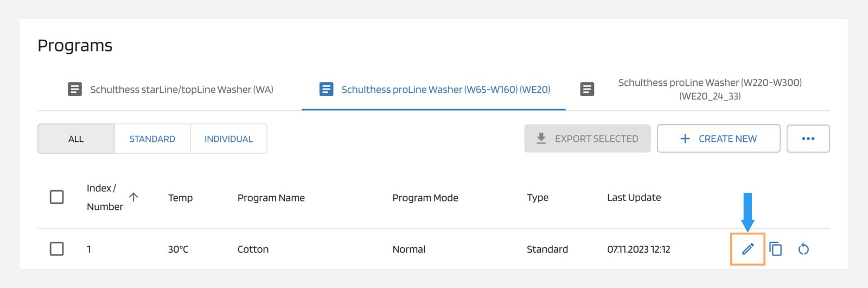868x288 pixels.
Task: Sort by Index/Number using arrow
Action: [133, 197]
